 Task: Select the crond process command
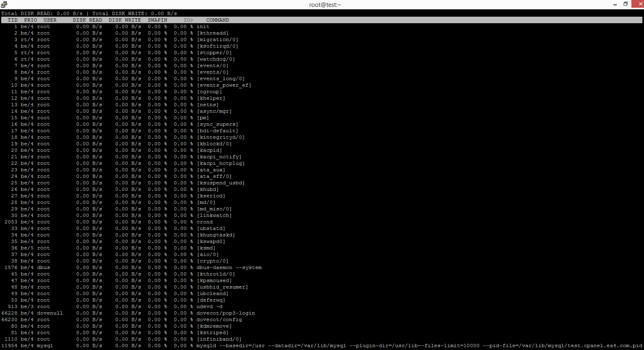205,222
